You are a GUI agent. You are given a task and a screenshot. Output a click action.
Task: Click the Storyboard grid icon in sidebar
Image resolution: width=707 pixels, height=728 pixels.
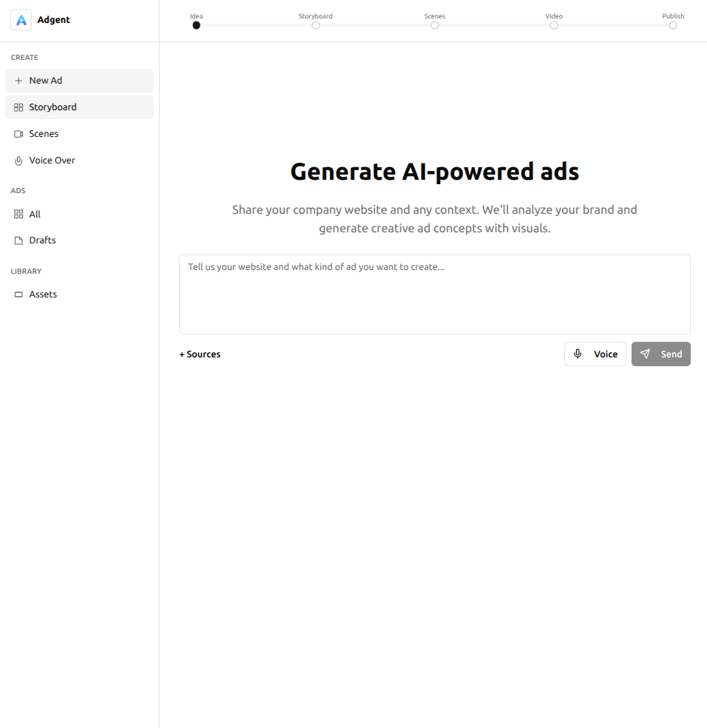(18, 107)
